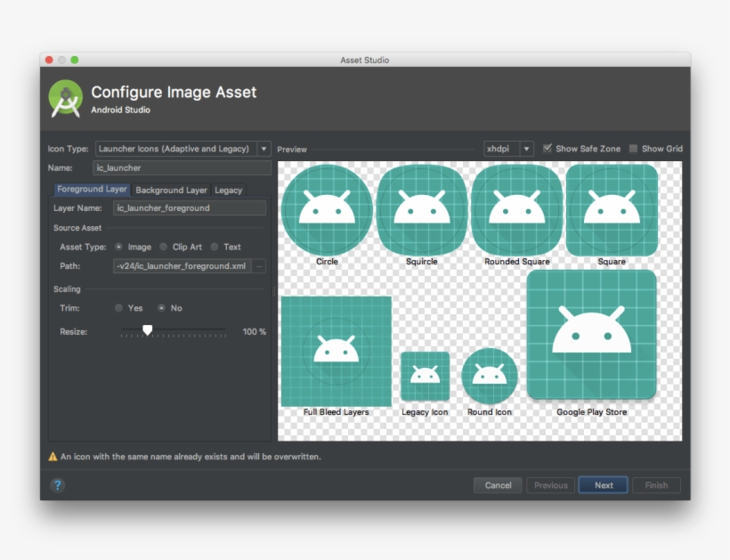This screenshot has height=560, width=730.
Task: Click the Circle label text
Action: tap(327, 262)
